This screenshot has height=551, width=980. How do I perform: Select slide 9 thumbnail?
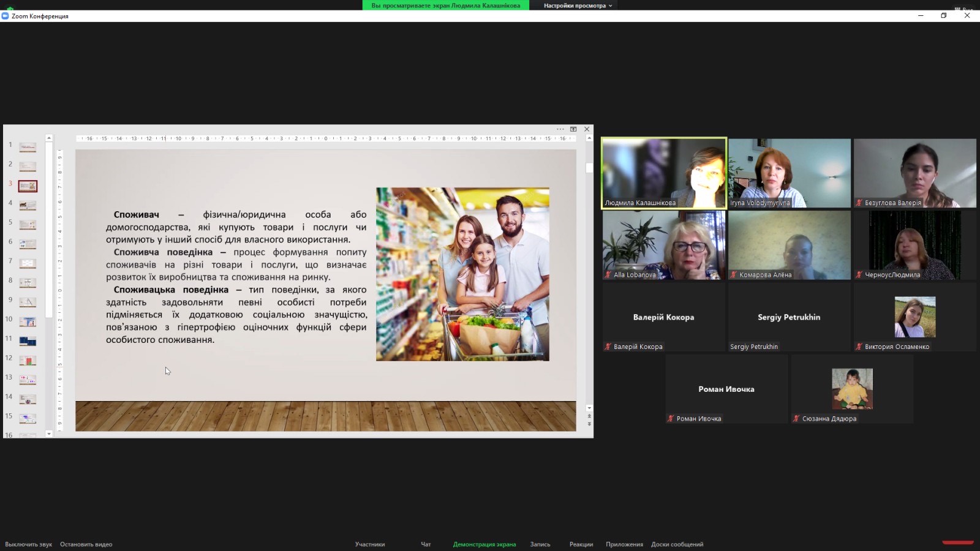[28, 302]
